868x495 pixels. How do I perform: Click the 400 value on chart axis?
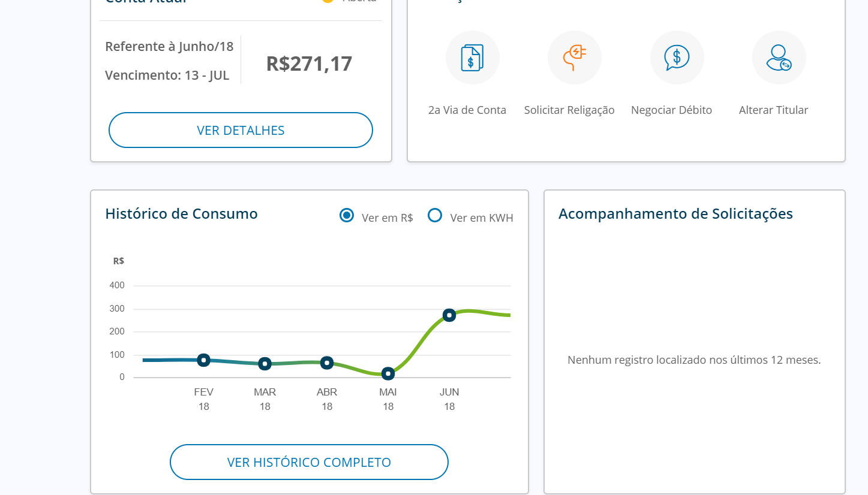(117, 285)
